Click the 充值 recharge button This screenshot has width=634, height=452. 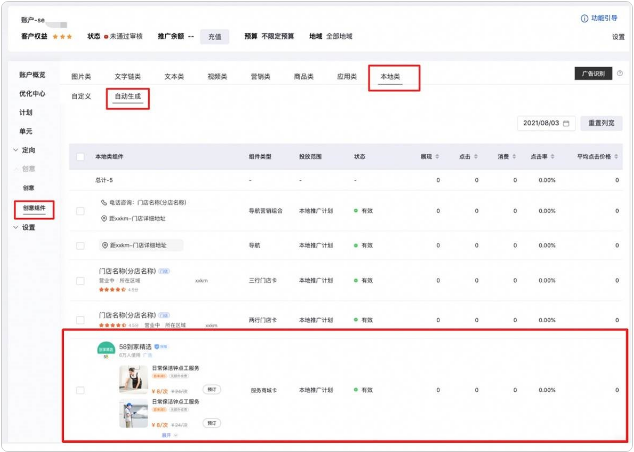pos(213,37)
